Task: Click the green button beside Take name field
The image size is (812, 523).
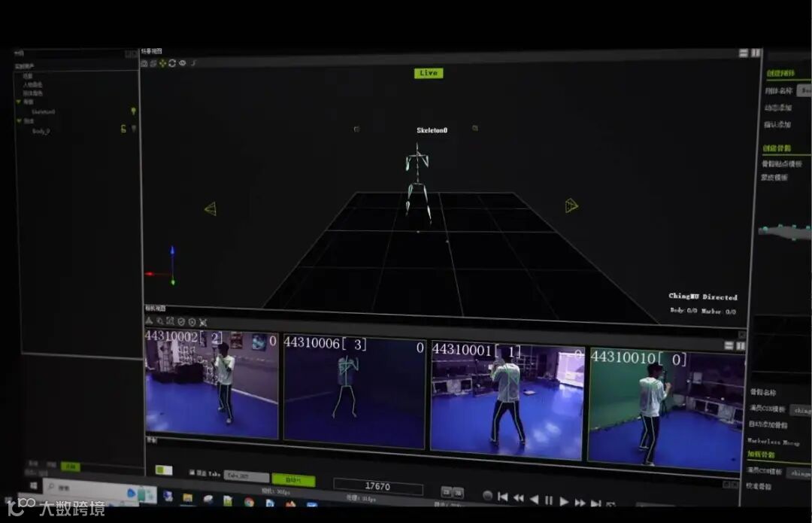Action: point(293,479)
